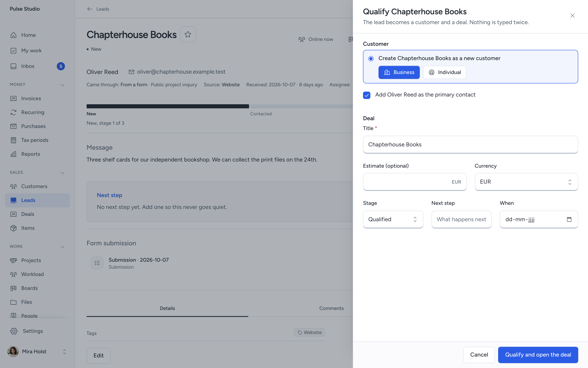This screenshot has width=588, height=368.
Task: Cancel the qualify dialog
Action: click(x=479, y=355)
